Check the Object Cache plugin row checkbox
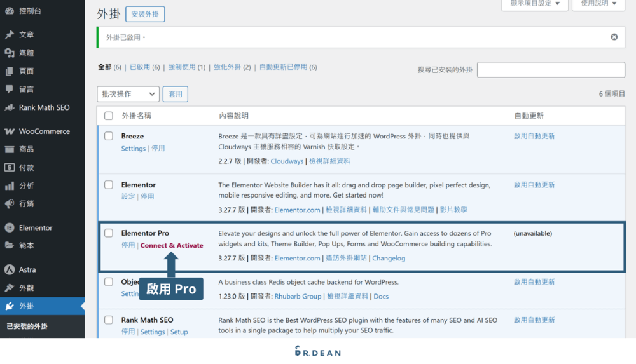Viewport: 636px width, 364px height. pos(109,281)
